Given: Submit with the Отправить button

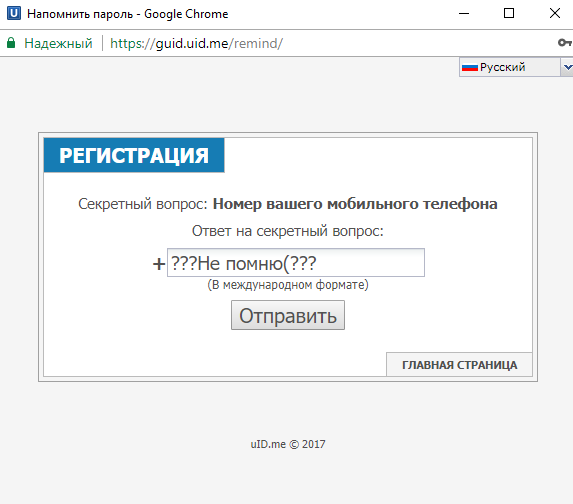Looking at the screenshot, I should click(x=288, y=315).
